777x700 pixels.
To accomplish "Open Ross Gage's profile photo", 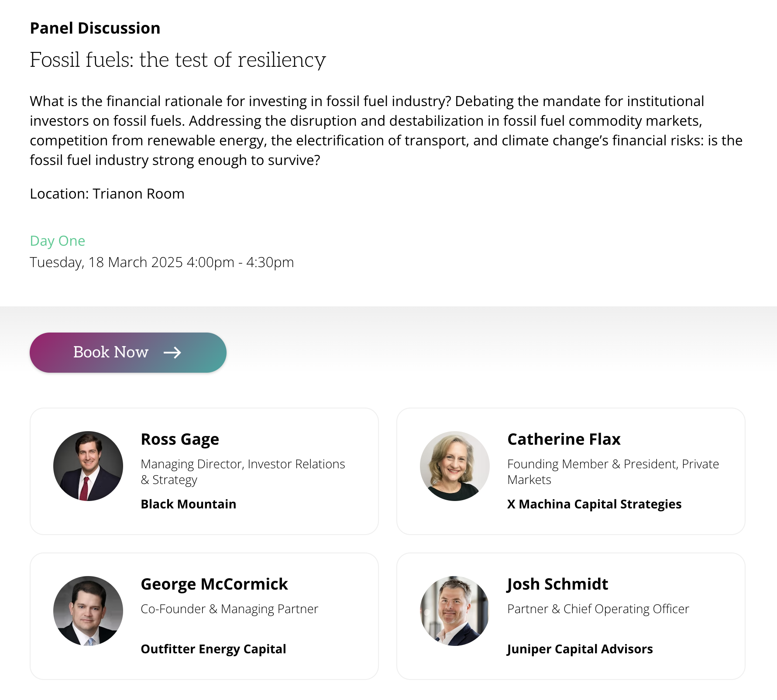I will pos(88,466).
